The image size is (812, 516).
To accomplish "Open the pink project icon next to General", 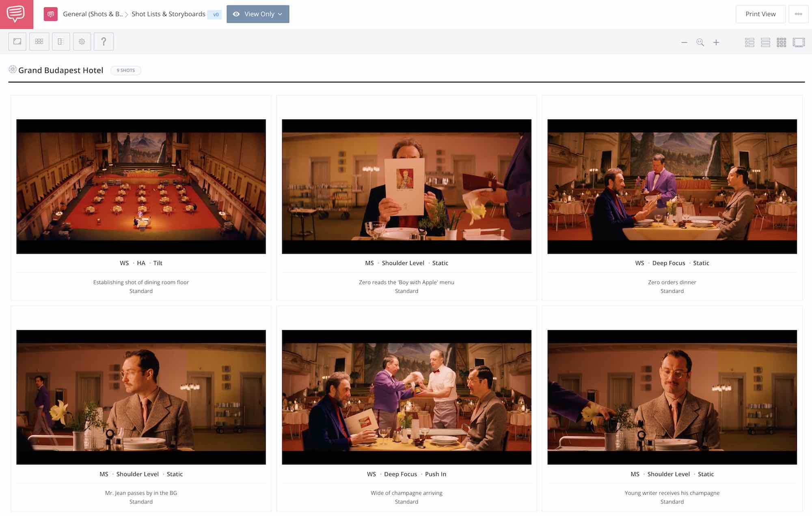I will coord(51,14).
